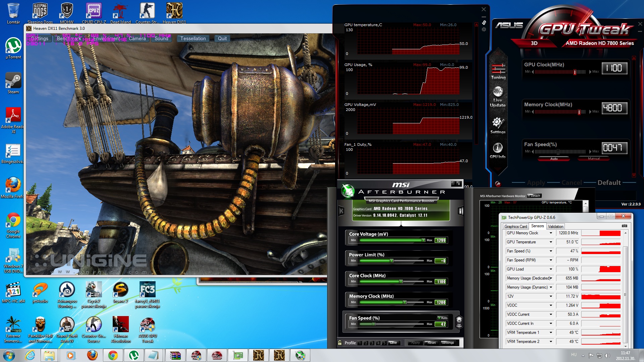
Task: Open Live Update in GPU Tweak
Action: tap(498, 97)
